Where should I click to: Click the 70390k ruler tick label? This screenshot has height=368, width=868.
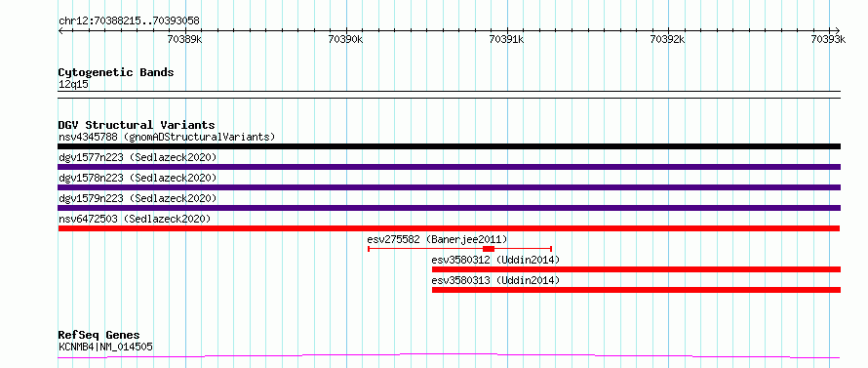[x=346, y=39]
